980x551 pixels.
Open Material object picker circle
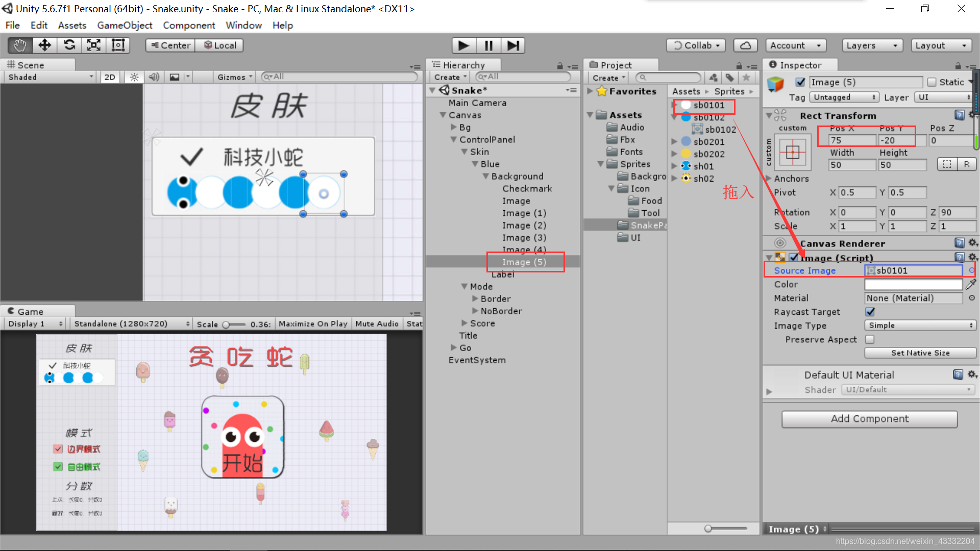971,298
